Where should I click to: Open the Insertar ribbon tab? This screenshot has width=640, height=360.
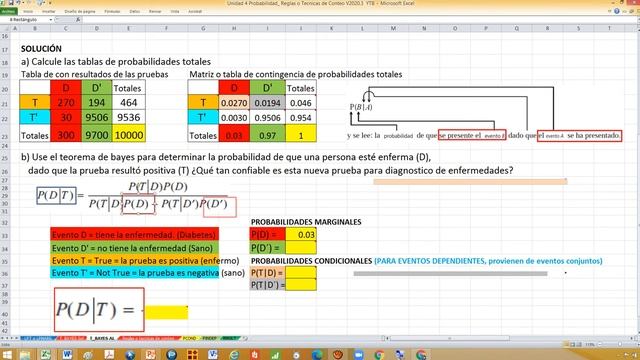coord(49,11)
